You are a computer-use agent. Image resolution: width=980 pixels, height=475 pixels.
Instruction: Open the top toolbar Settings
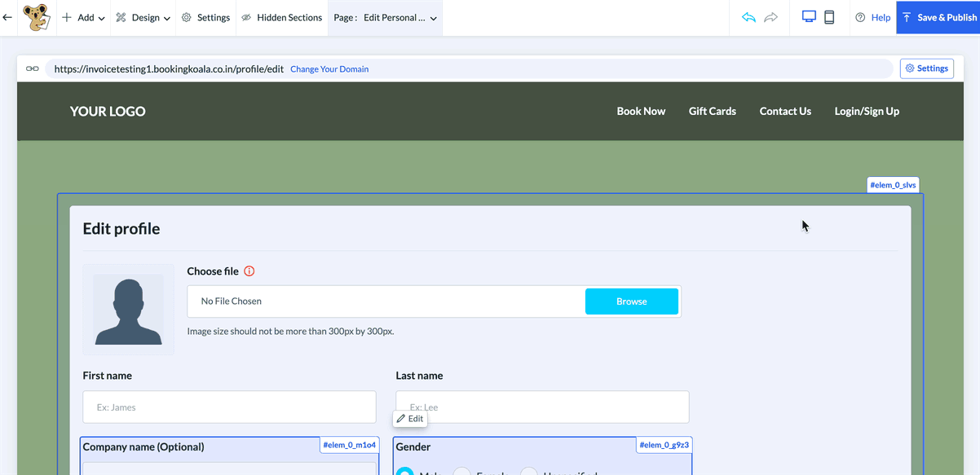point(205,17)
